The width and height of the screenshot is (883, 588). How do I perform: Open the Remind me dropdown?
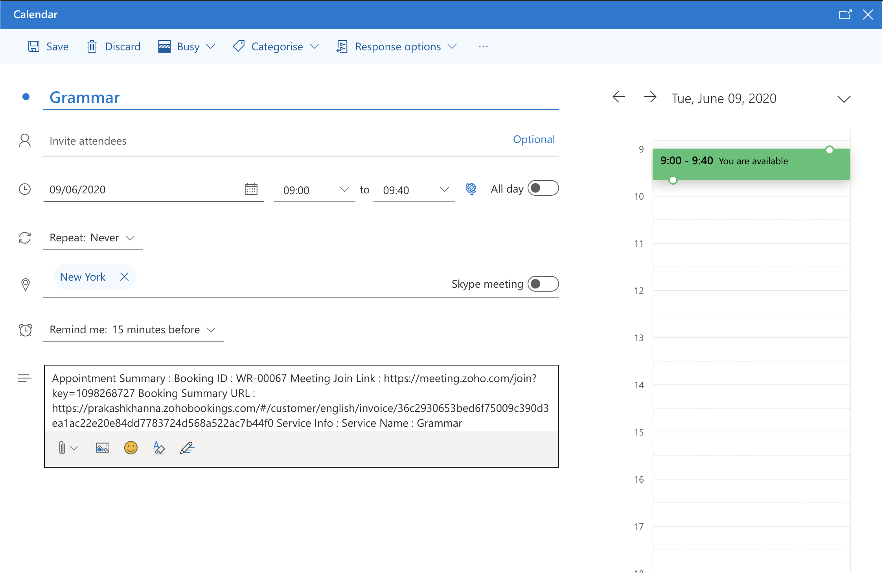pos(133,330)
